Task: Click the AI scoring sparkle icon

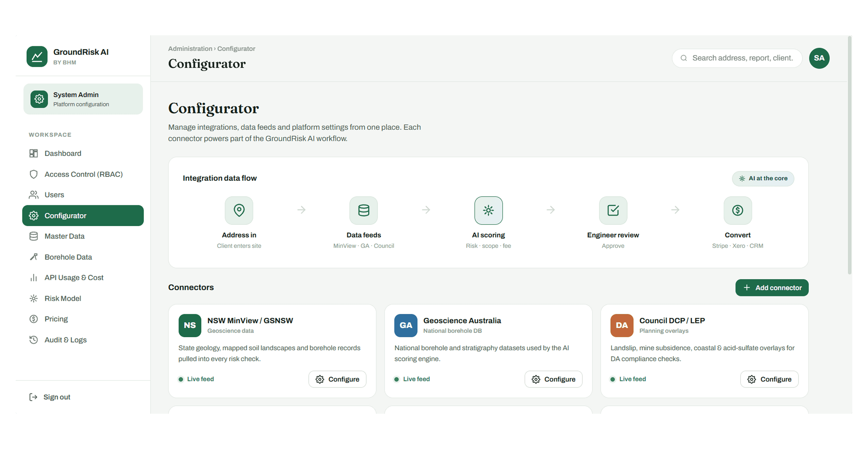Action: (488, 210)
